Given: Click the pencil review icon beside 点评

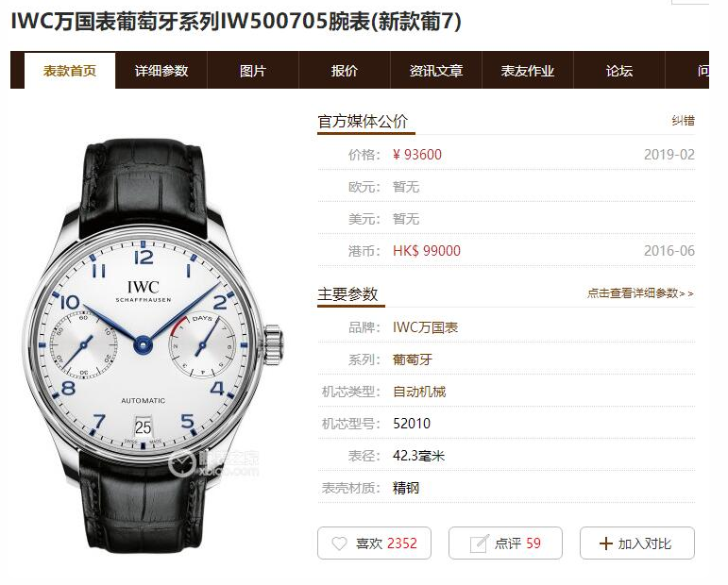Looking at the screenshot, I should click(479, 543).
